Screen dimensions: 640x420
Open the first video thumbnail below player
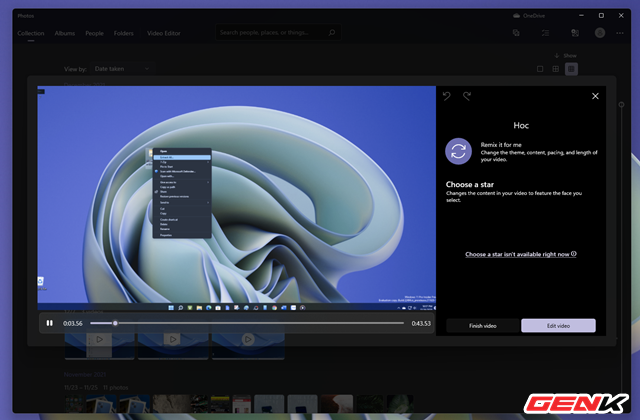[99, 346]
